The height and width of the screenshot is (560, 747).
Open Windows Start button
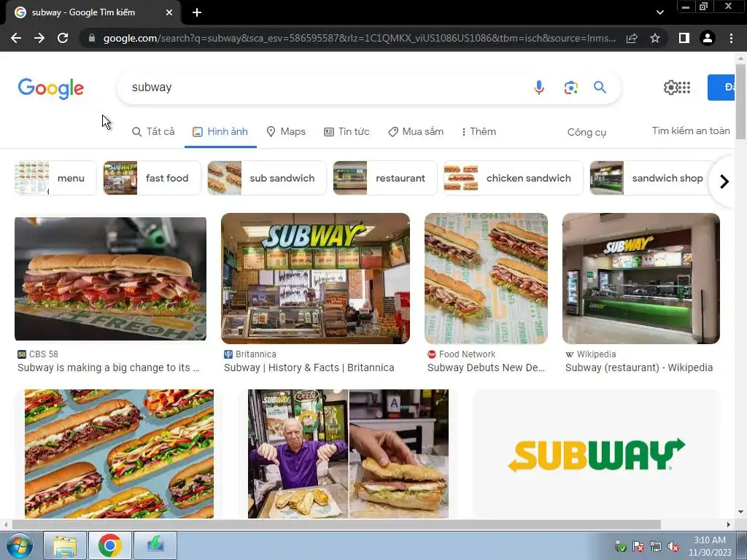20,545
